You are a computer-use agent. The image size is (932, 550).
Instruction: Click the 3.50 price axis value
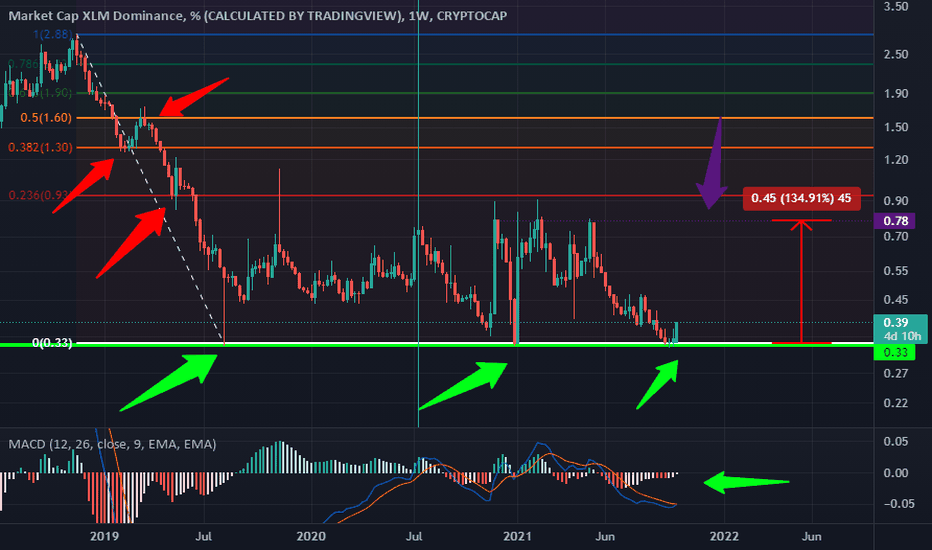click(x=896, y=7)
